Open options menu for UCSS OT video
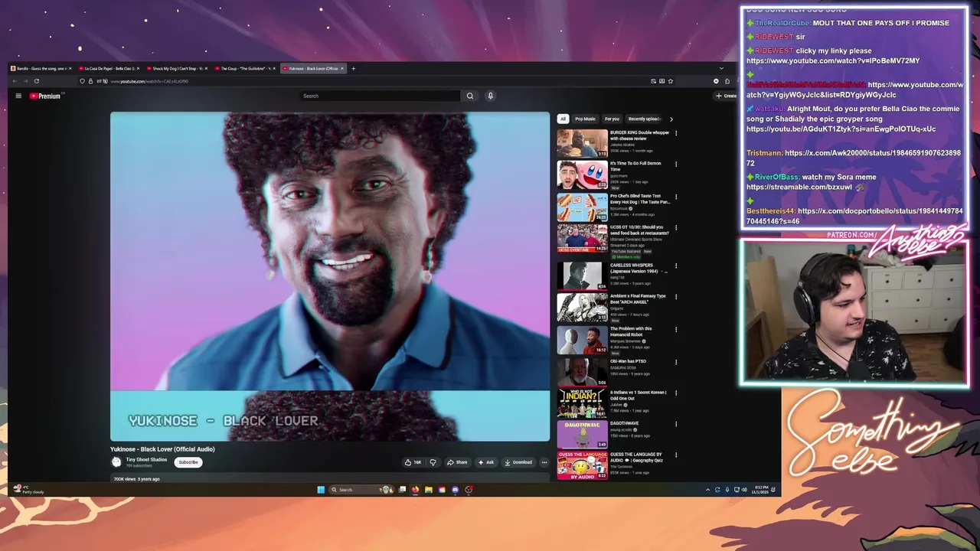The image size is (980, 551). (676, 227)
